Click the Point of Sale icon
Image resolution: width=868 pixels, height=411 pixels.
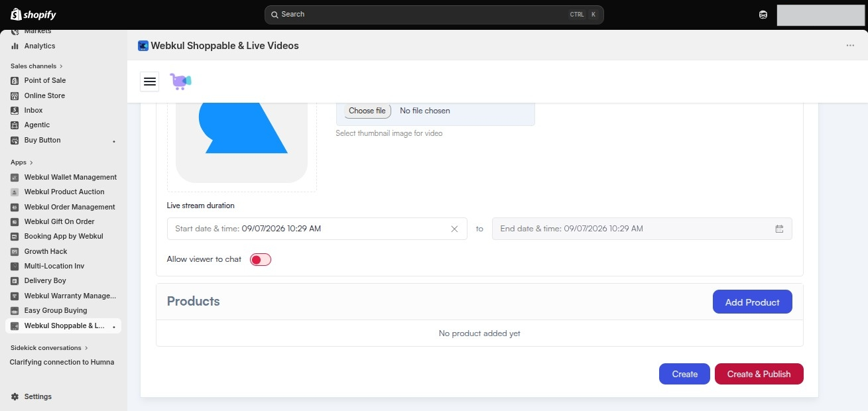pos(15,80)
